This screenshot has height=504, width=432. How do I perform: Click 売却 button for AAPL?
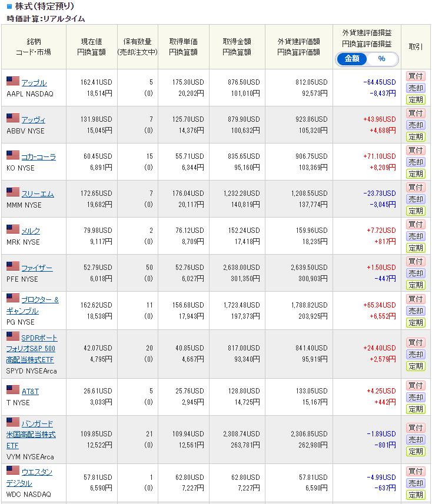[x=416, y=88]
